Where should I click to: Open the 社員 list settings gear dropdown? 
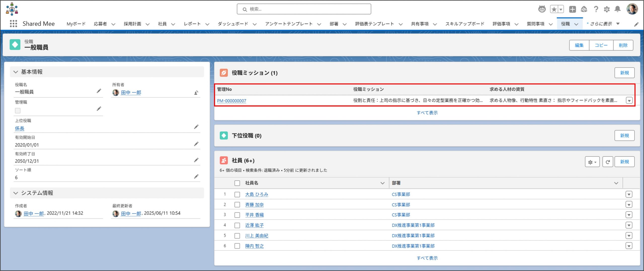pyautogui.click(x=592, y=162)
